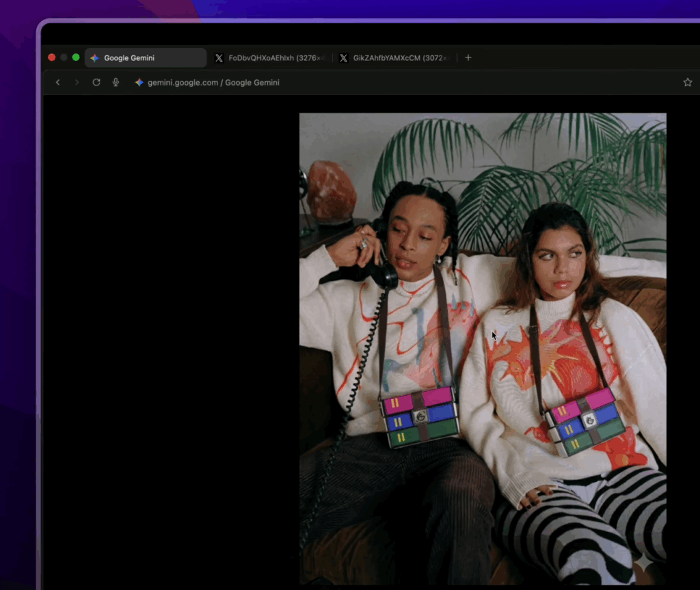Click the Gemini sparkle icon in address bar

(139, 82)
